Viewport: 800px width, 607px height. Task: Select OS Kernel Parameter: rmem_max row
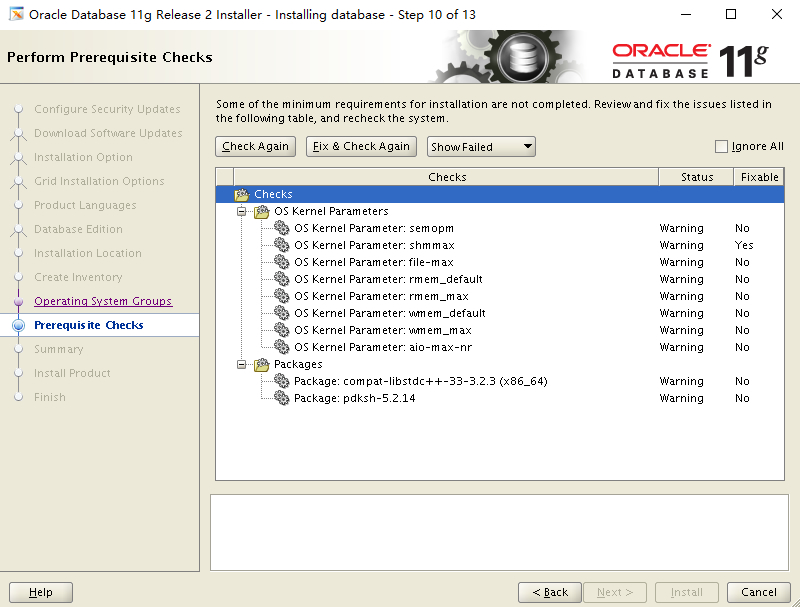click(x=500, y=296)
